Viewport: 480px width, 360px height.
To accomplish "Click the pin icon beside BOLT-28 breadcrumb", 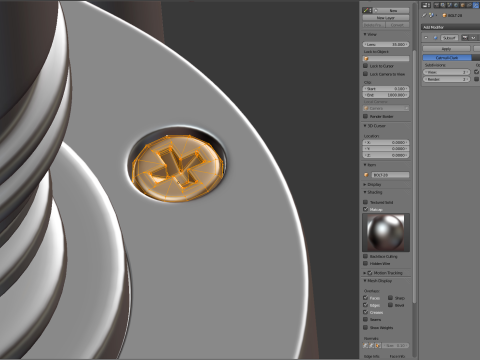I will tap(424, 15).
